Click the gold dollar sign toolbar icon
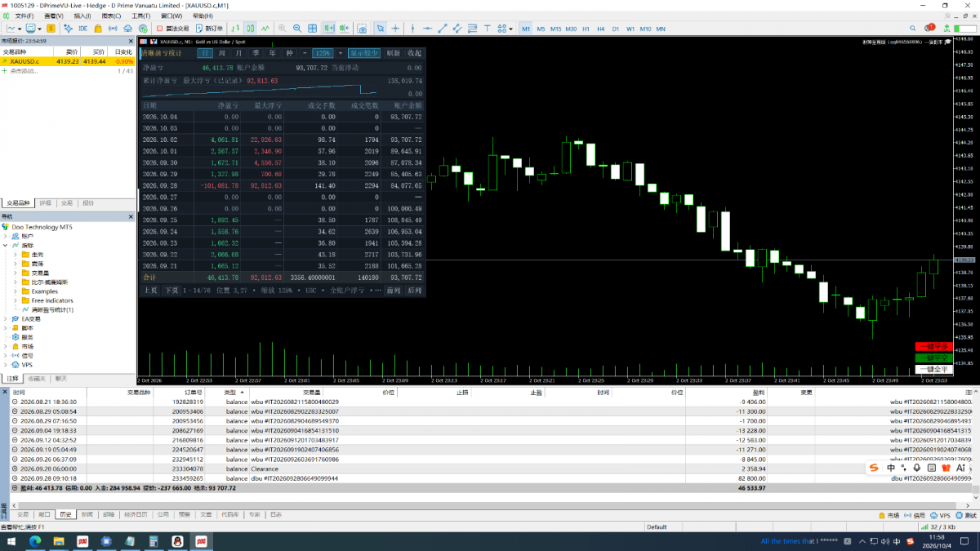This screenshot has width=980, height=551. click(51, 29)
